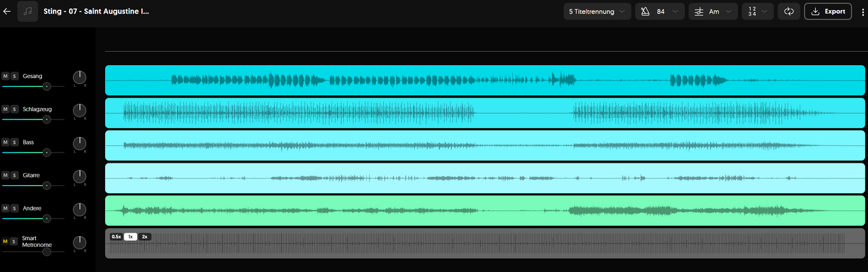The image size is (868, 272).
Task: Unmute the Smart Metronome track
Action: tap(5, 241)
